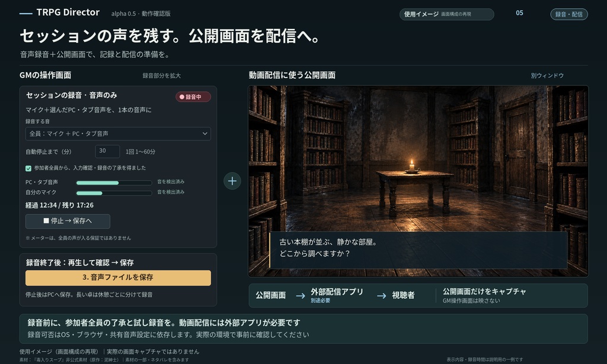Viewport: 607px width, 364px height.
Task: Click the 録音部分を拡大 link
Action: (x=161, y=75)
